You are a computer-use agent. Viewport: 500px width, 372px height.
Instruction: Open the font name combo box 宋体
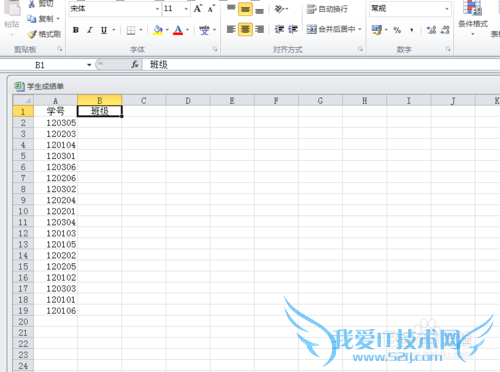(x=115, y=9)
